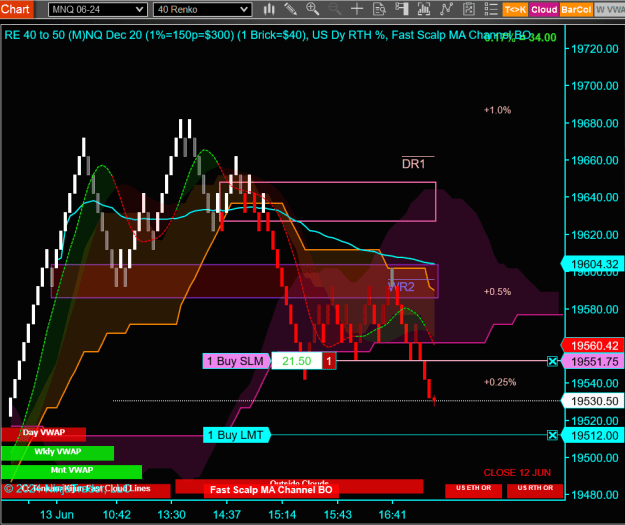Click the 19580.00 price axis label
625x525 pixels.
(x=595, y=309)
